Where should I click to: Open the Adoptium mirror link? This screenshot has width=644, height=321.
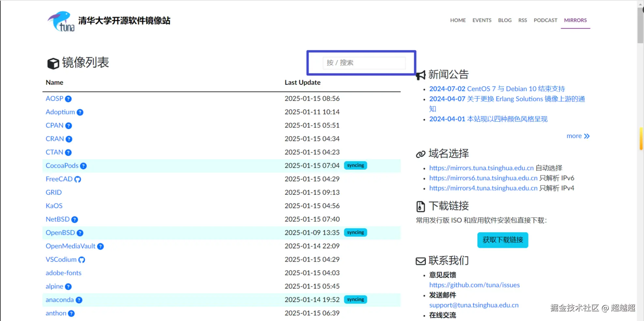point(60,112)
